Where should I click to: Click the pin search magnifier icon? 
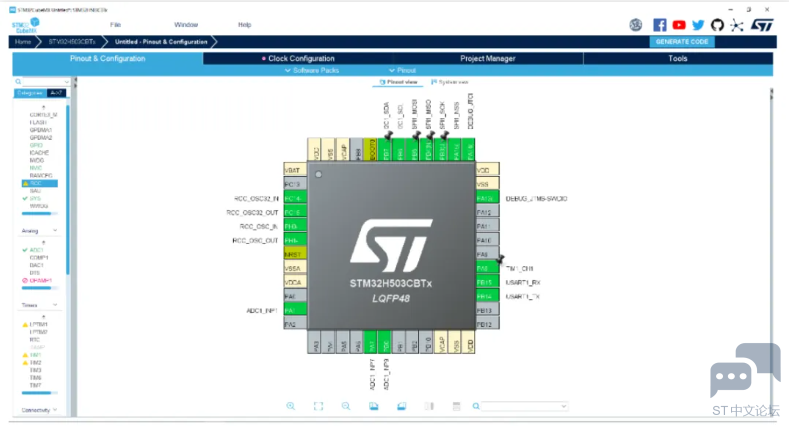click(476, 406)
